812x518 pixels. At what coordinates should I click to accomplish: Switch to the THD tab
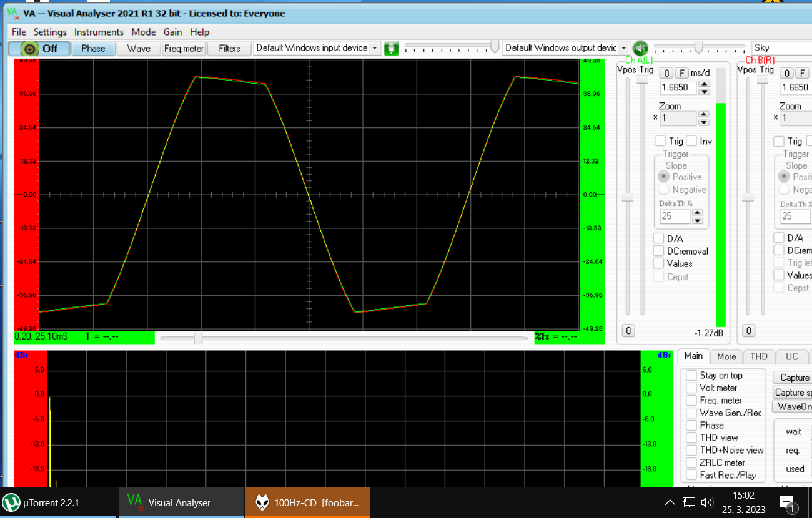pos(758,356)
